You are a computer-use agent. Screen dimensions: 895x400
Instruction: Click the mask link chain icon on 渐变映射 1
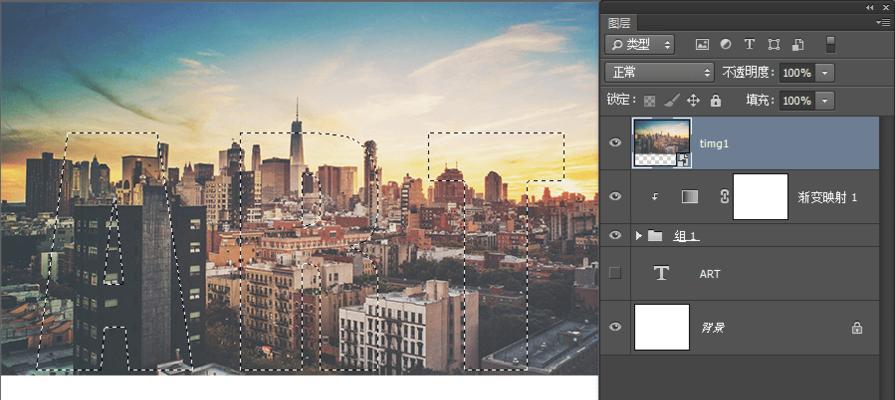724,196
